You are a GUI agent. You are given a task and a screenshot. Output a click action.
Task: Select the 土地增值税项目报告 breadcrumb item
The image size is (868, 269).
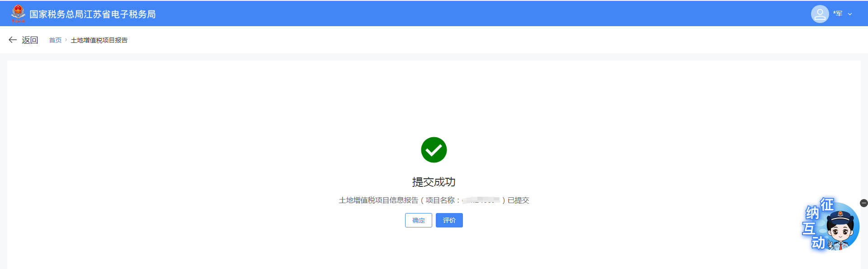[99, 40]
